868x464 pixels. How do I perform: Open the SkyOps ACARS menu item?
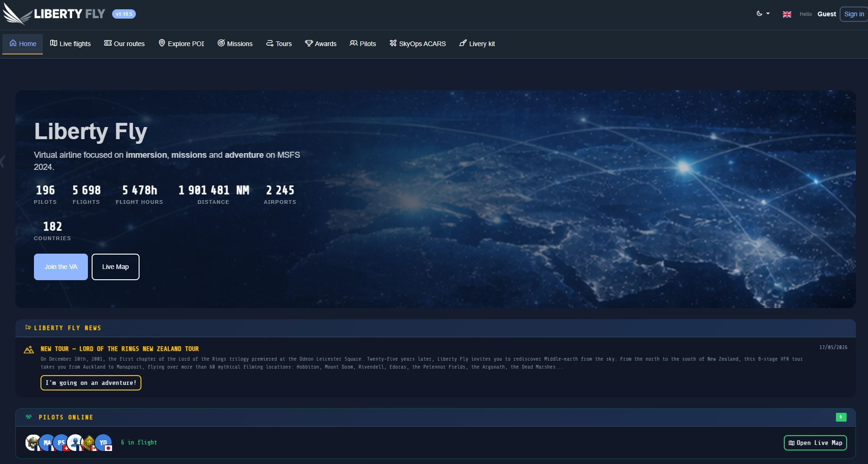coord(418,44)
